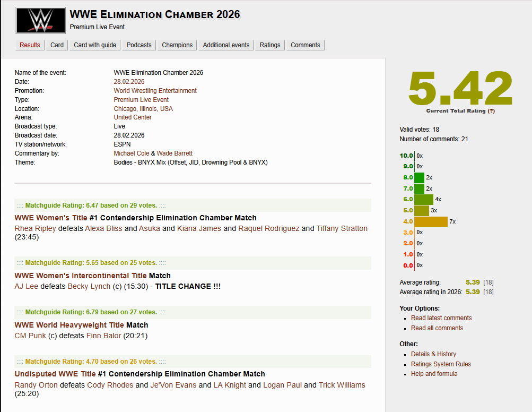This screenshot has height=412, width=532.
Task: Open the Additional events tab
Action: (x=226, y=45)
